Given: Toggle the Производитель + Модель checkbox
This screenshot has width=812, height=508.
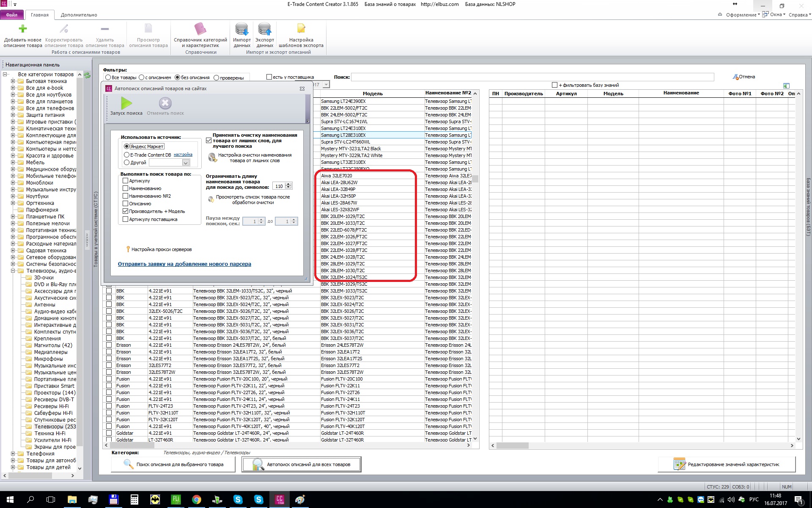Looking at the screenshot, I should [x=125, y=211].
